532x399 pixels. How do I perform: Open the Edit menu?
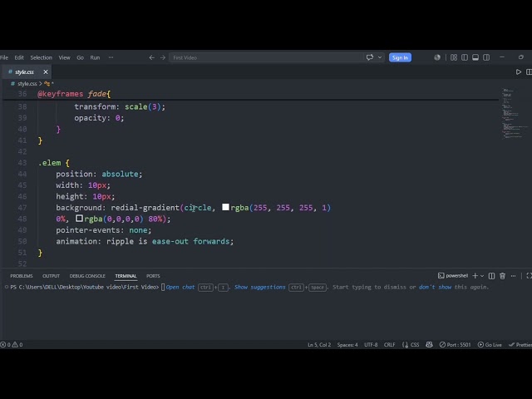pyautogui.click(x=19, y=57)
